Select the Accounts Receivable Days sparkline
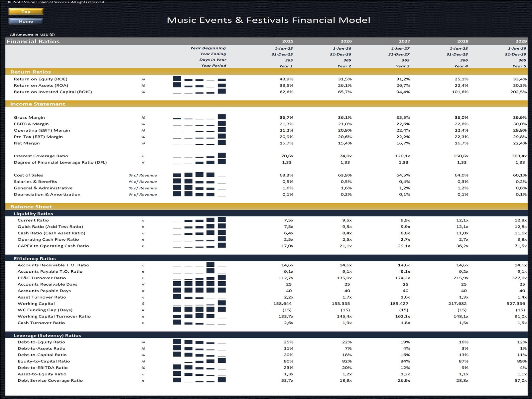 [x=199, y=284]
